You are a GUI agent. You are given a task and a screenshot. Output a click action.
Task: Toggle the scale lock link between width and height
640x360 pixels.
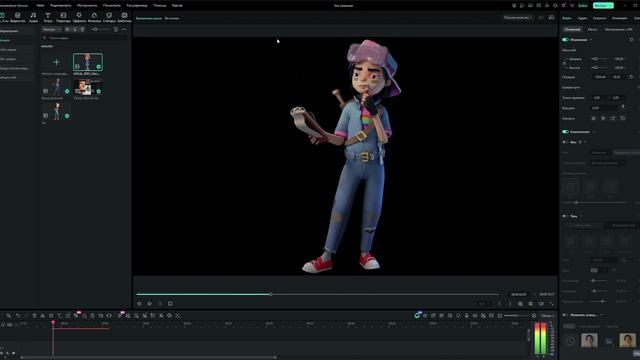click(x=565, y=63)
